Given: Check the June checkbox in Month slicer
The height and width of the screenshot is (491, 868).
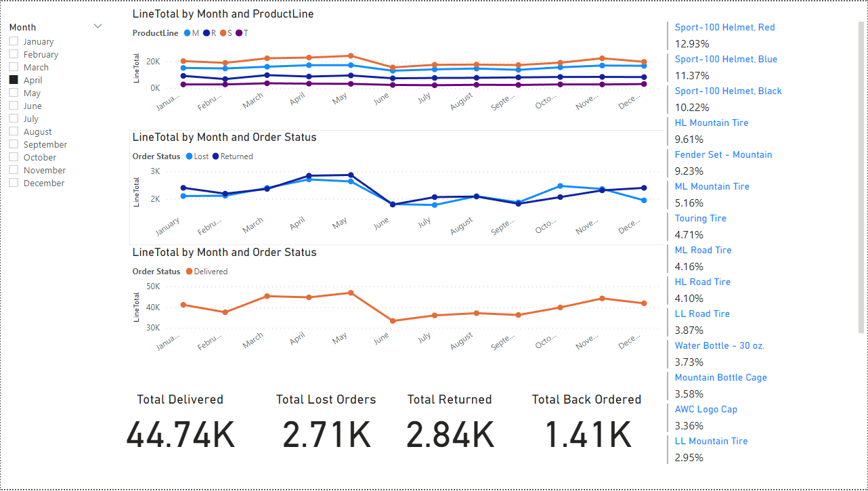Looking at the screenshot, I should pos(12,106).
